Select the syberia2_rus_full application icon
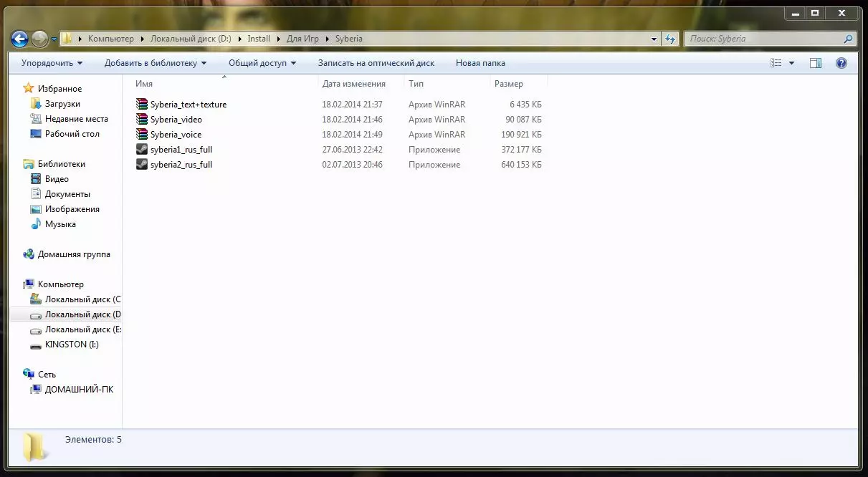 [x=142, y=165]
